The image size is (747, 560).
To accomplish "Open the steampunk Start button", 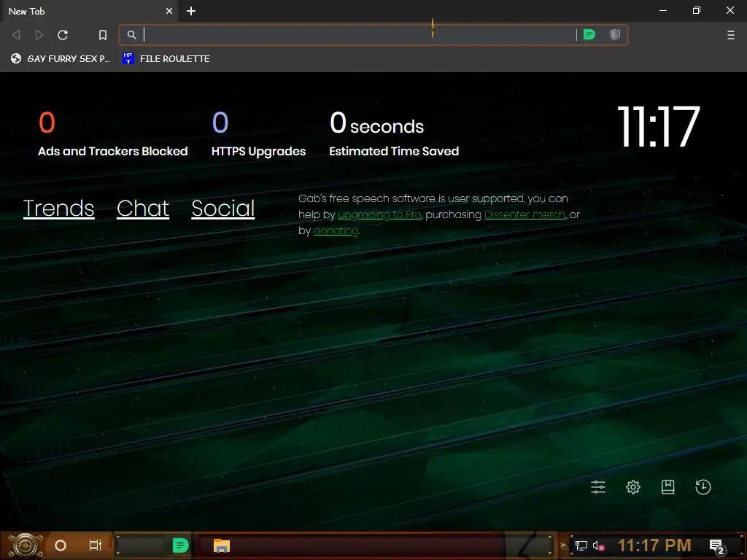I will pos(26,545).
